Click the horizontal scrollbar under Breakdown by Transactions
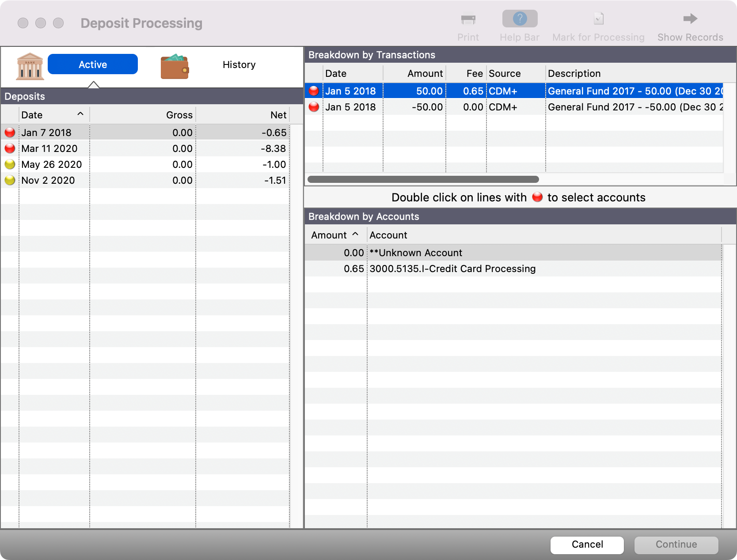 coord(423,179)
